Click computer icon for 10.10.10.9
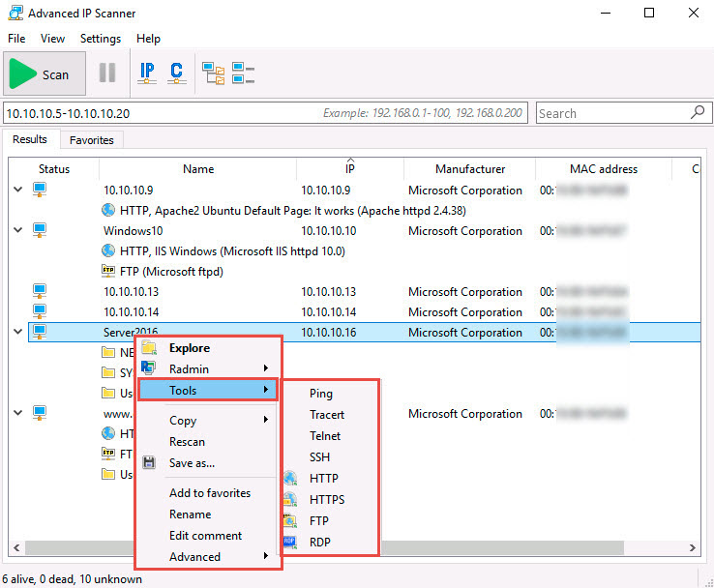Screen dimensions: 714x588 40,189
